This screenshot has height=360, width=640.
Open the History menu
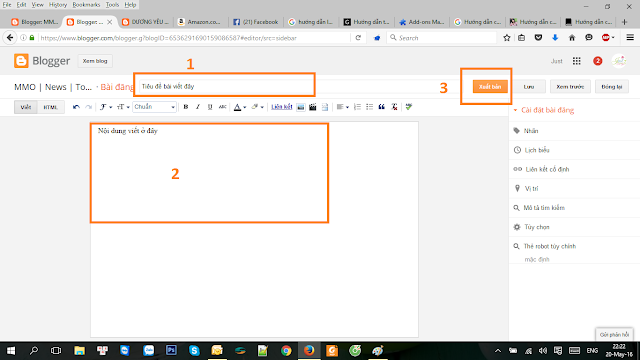58,5
